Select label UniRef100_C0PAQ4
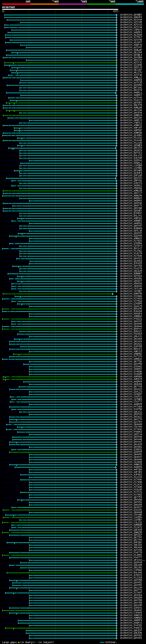 point(131,570)
